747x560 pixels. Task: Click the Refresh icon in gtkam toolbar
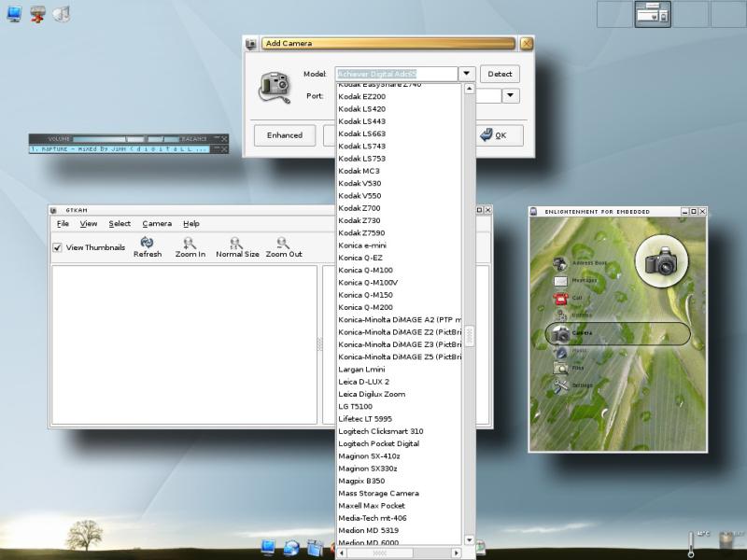pos(148,243)
